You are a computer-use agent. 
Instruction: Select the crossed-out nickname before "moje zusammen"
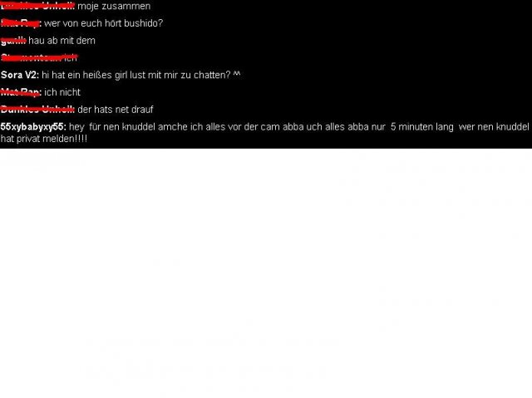coord(37,6)
